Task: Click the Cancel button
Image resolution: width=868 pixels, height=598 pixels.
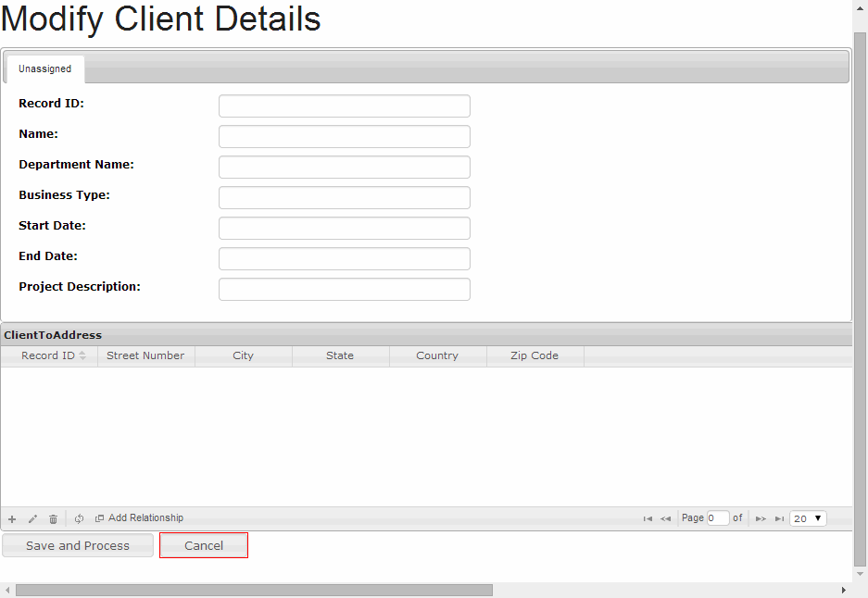Action: [x=204, y=545]
